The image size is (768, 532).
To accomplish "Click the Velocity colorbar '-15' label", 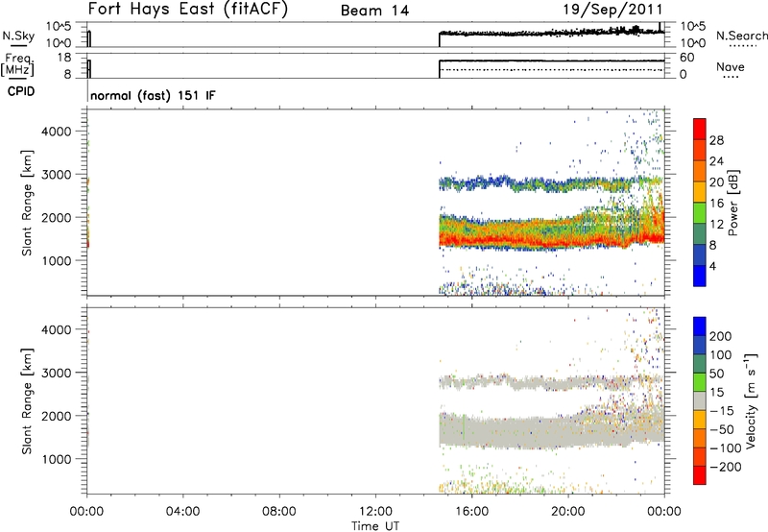I will 721,411.
